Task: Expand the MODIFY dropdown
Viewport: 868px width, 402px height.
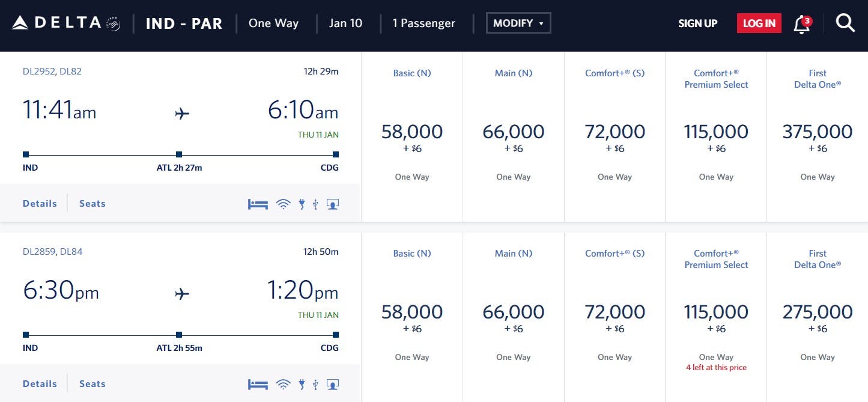Action: (518, 23)
